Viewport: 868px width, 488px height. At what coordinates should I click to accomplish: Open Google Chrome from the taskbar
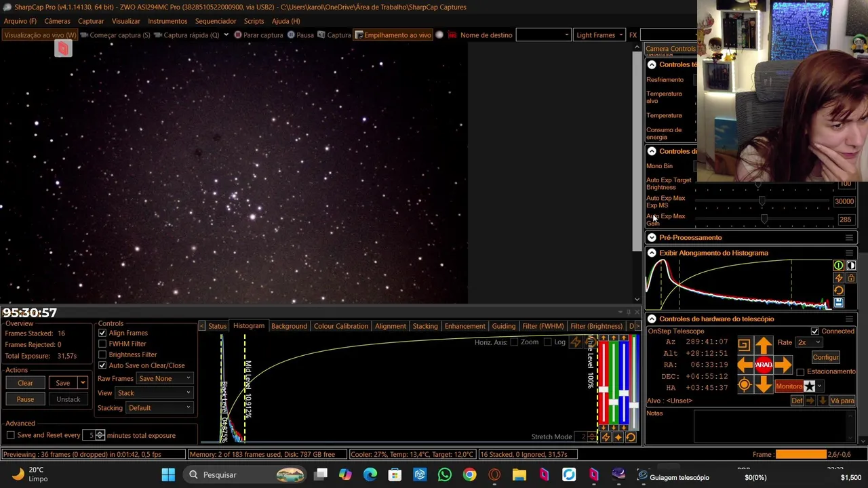pos(469,475)
